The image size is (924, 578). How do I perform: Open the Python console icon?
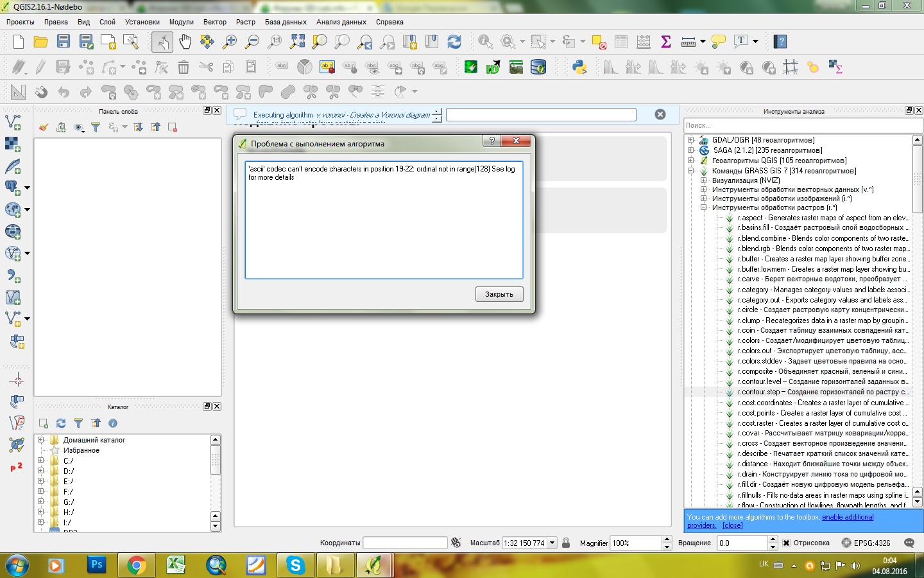coord(579,67)
